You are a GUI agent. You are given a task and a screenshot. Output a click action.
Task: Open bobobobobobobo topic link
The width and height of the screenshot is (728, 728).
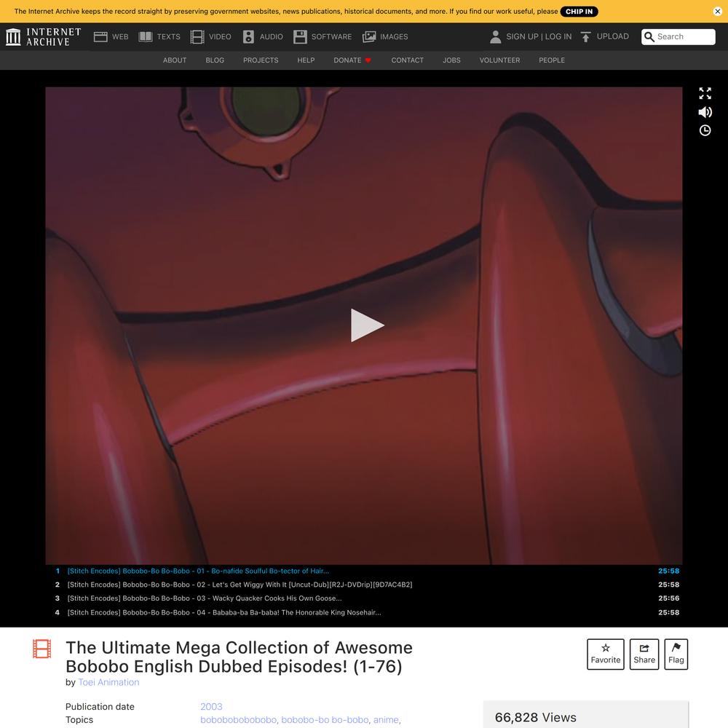[x=238, y=720]
